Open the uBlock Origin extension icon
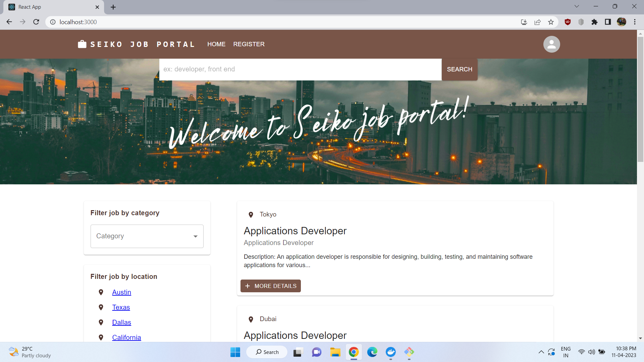 point(568,22)
